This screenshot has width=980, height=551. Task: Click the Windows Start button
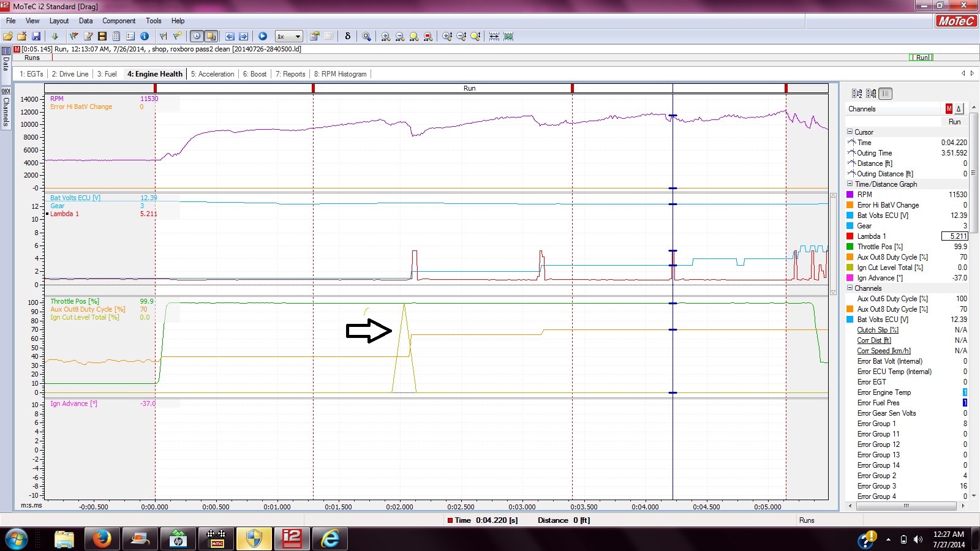(17, 539)
